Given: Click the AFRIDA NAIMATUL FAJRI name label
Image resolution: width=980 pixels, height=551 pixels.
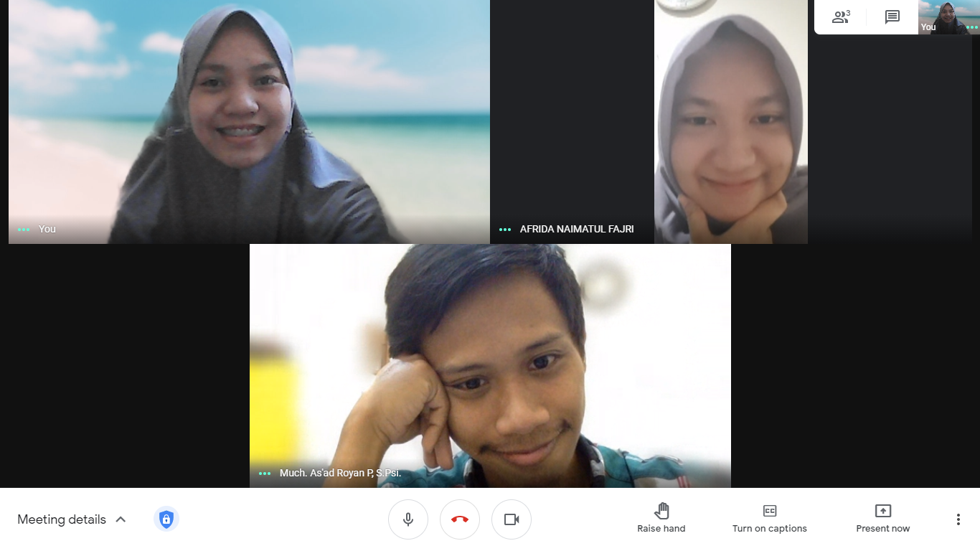Looking at the screenshot, I should click(577, 230).
